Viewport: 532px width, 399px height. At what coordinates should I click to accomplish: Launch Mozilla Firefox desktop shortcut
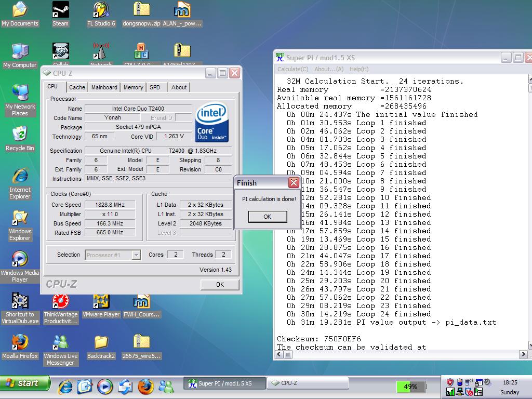[x=20, y=347]
